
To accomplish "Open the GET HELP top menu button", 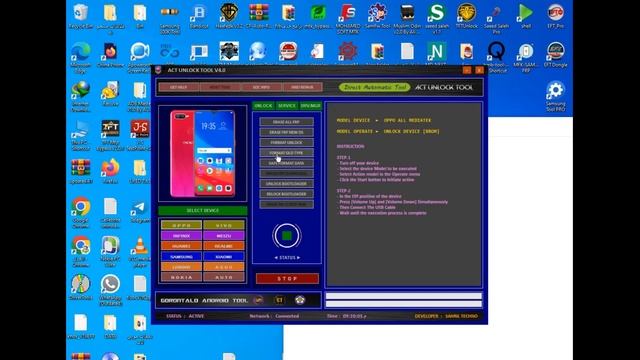I will tap(179, 87).
